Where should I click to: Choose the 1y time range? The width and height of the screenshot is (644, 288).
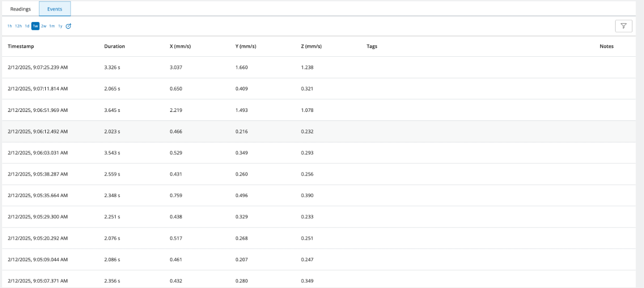tap(60, 26)
